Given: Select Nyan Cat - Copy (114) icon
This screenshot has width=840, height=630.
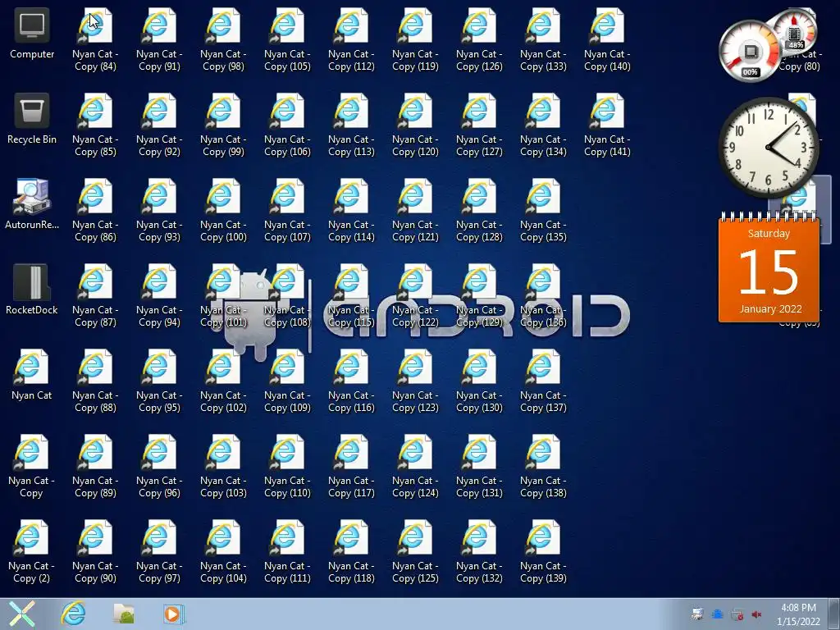Looking at the screenshot, I should pyautogui.click(x=351, y=211).
